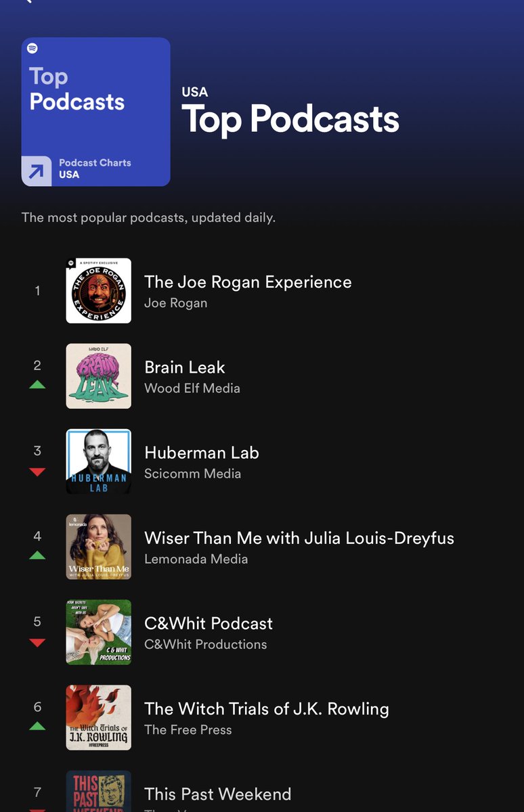Click the Top Podcasts page heading
Image resolution: width=524 pixels, height=812 pixels.
tap(290, 119)
